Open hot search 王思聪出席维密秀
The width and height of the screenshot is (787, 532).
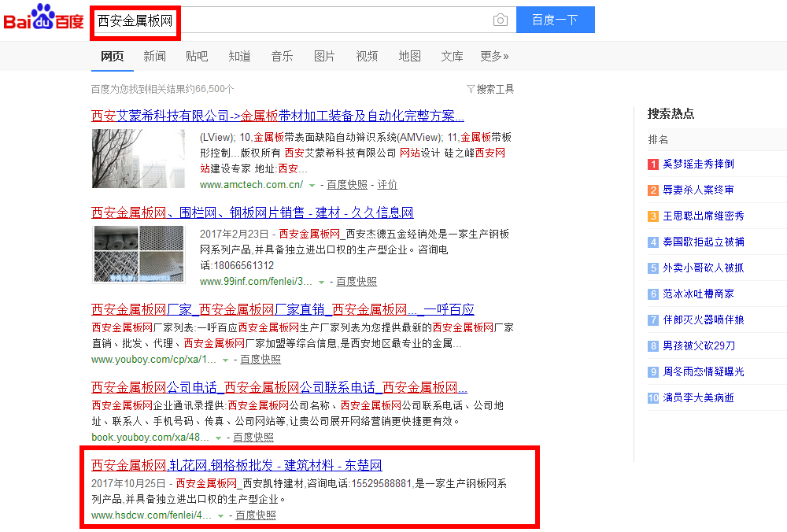pos(703,216)
